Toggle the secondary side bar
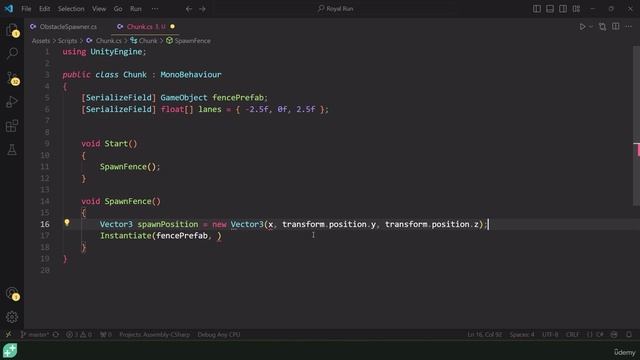 [563, 9]
